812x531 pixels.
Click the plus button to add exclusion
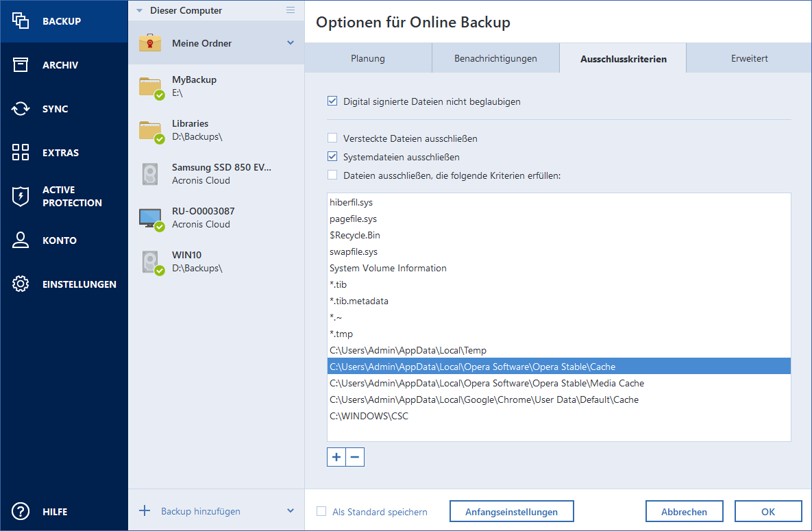click(336, 457)
